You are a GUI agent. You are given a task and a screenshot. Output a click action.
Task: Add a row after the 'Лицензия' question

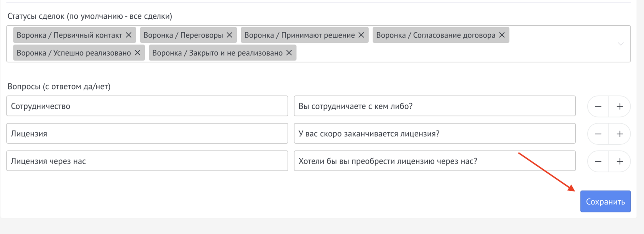pyautogui.click(x=619, y=134)
